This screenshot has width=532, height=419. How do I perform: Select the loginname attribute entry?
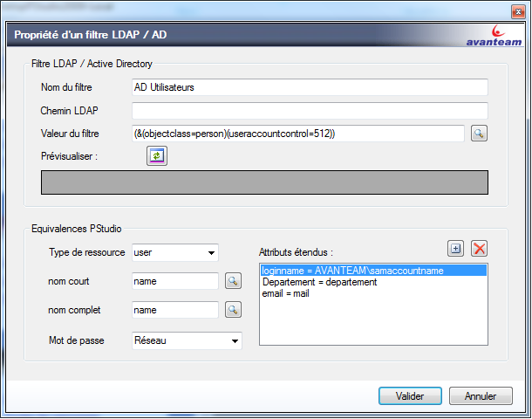point(352,271)
